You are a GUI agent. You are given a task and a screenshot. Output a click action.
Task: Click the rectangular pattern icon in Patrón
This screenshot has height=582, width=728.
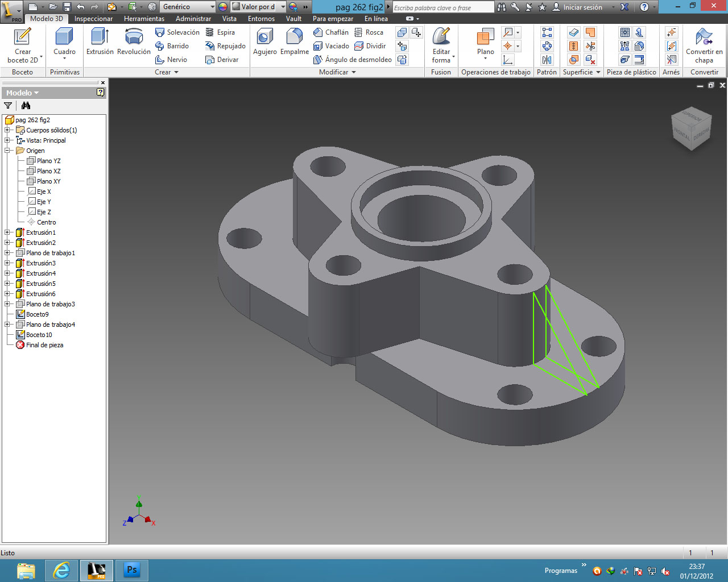547,32
